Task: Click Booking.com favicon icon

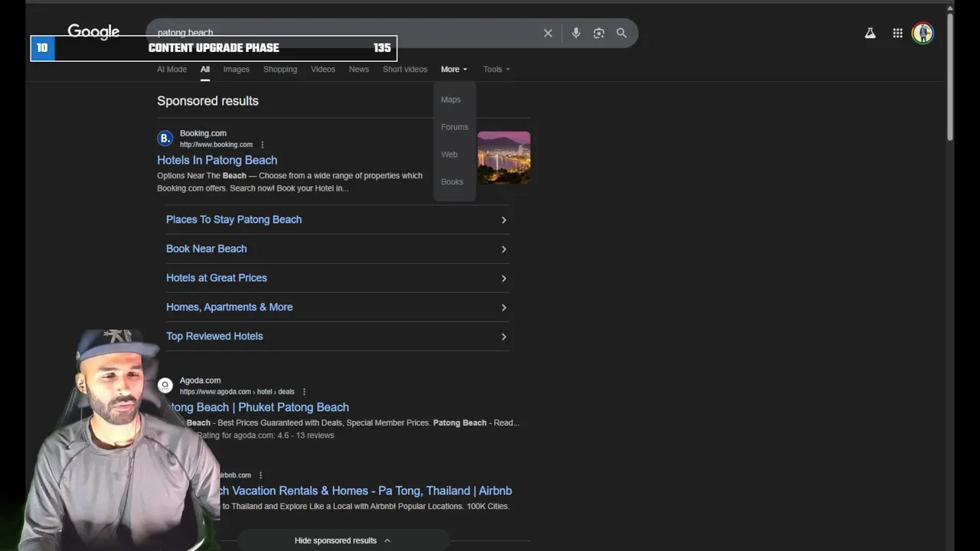Action: pos(165,139)
